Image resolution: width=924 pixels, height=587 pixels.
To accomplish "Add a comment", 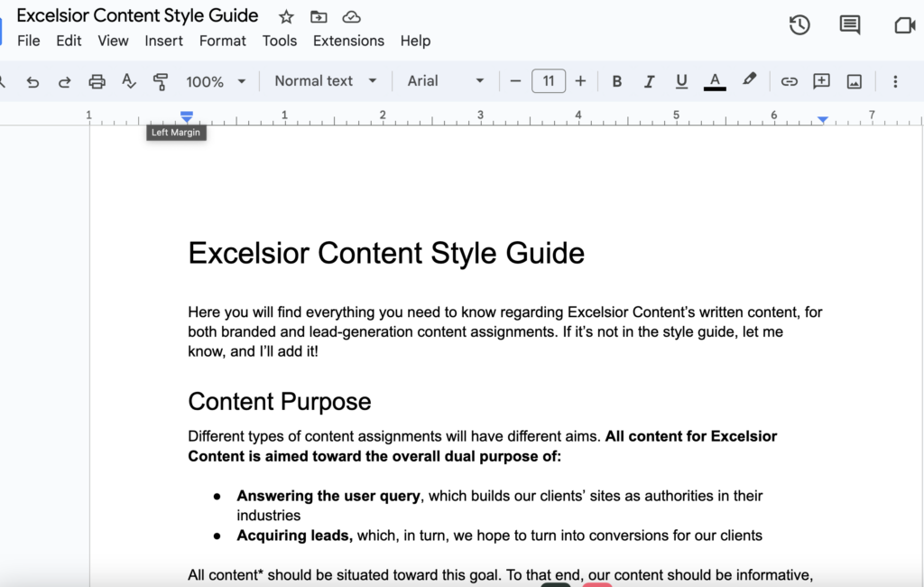I will point(821,80).
